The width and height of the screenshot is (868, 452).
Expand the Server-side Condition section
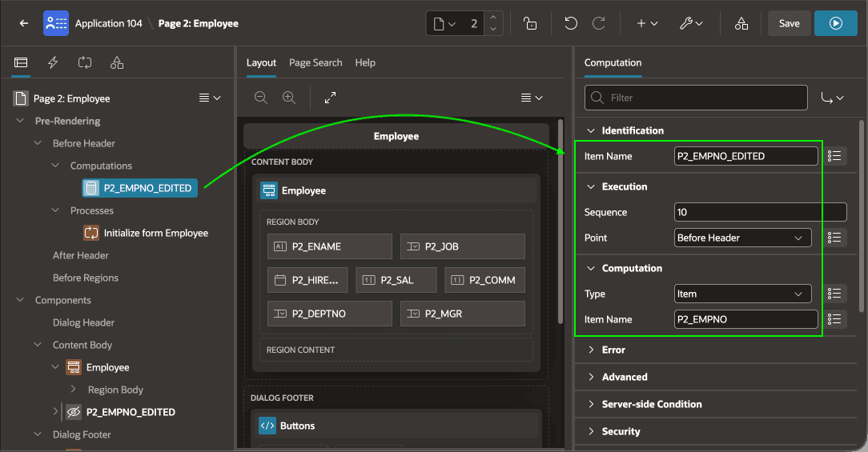tap(591, 404)
